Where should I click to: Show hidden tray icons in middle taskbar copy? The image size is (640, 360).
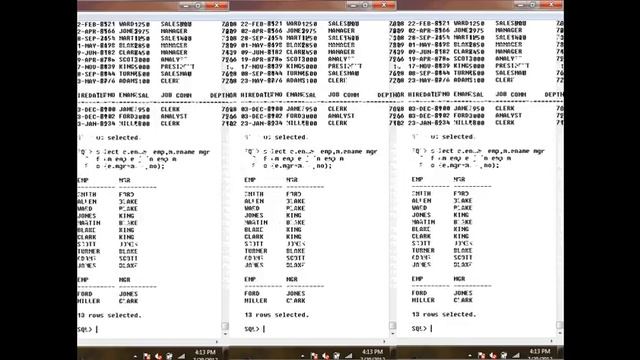point(302,356)
